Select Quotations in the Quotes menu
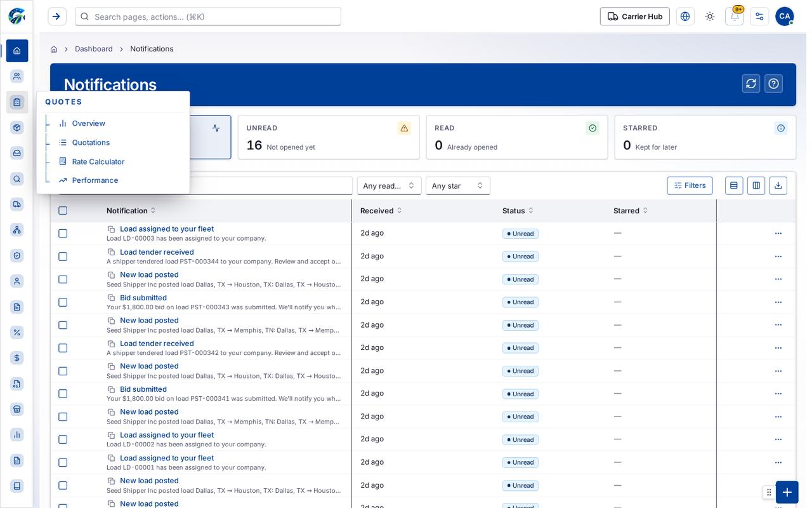The image size is (812, 508). click(x=91, y=142)
